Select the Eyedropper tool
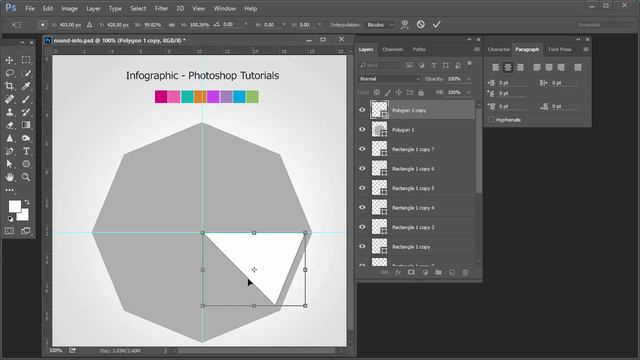 click(x=26, y=86)
